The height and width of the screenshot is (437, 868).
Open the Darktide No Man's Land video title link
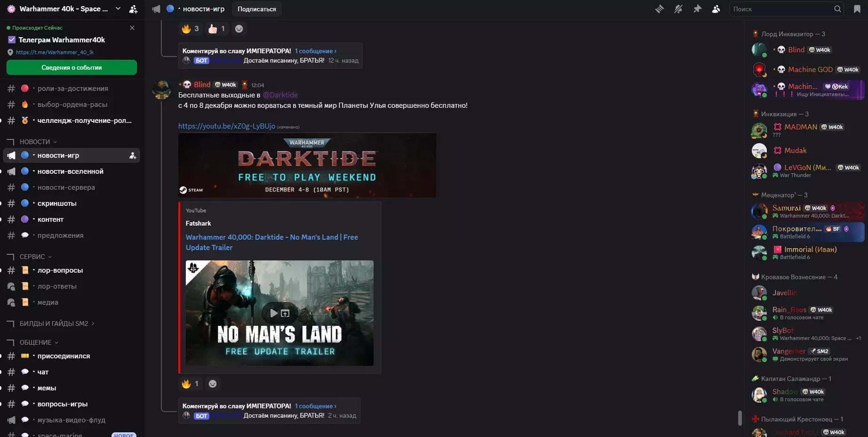click(x=272, y=242)
